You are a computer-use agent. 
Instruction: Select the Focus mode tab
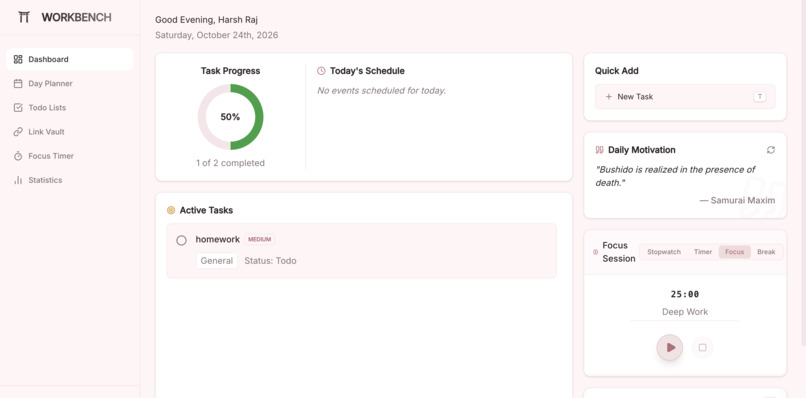(735, 252)
